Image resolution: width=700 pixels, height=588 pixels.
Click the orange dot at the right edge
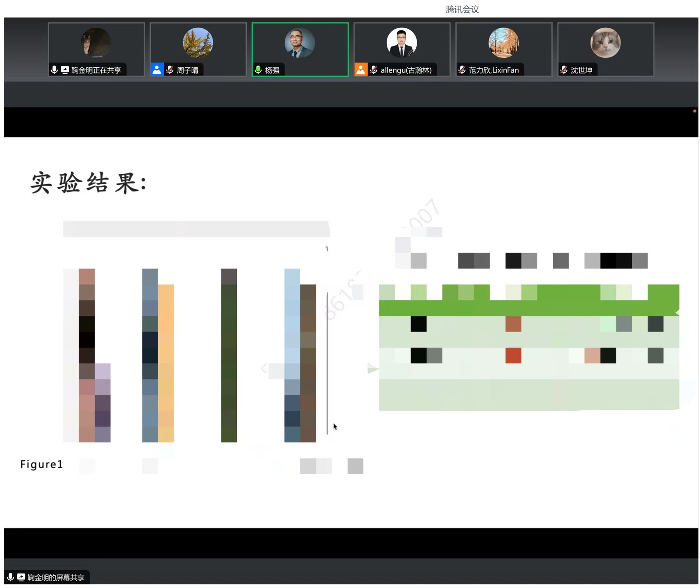click(x=694, y=111)
